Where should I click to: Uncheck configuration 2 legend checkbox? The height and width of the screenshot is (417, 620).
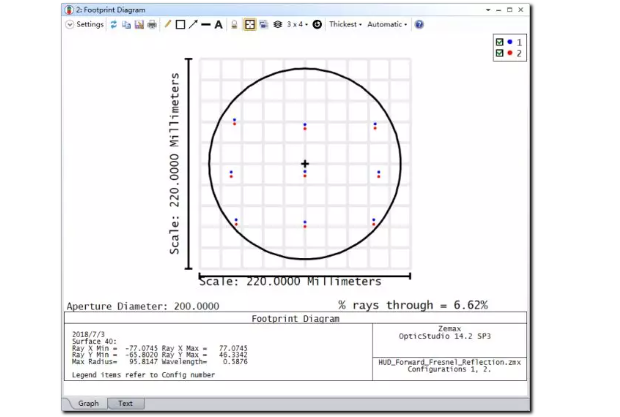(499, 53)
